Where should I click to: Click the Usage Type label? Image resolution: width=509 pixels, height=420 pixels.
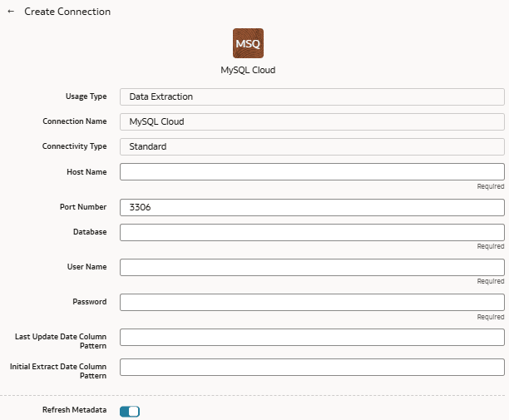click(86, 96)
